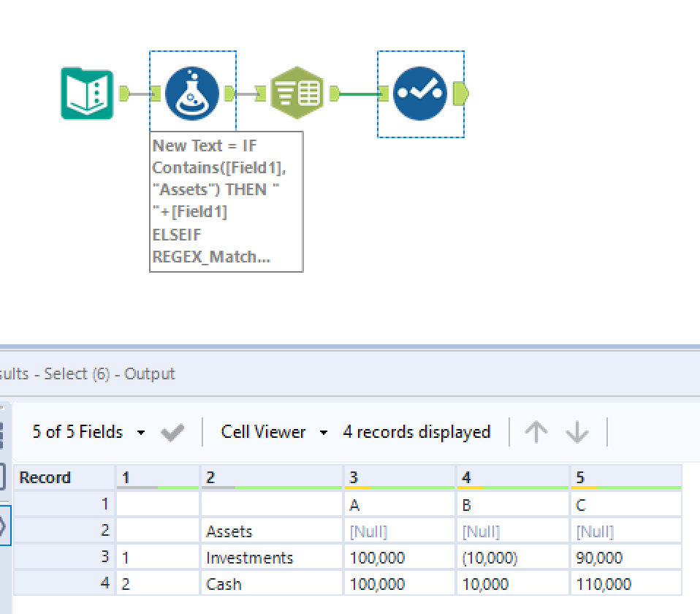Click the Record column header
Screen dimensions: 700x614
pyautogui.click(x=45, y=478)
